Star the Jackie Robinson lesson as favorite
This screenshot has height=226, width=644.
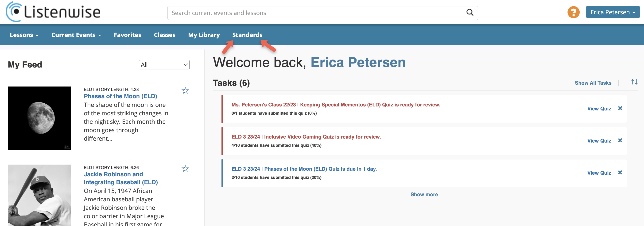tap(185, 169)
